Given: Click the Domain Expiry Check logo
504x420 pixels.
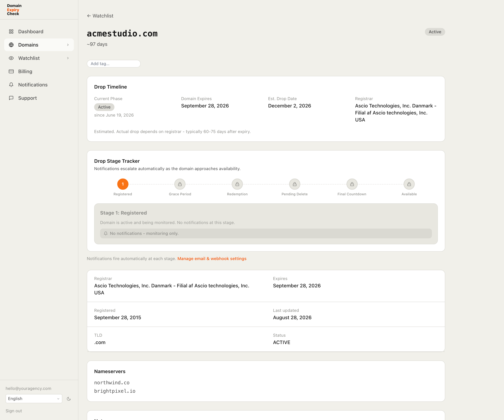Looking at the screenshot, I should pos(14,10).
